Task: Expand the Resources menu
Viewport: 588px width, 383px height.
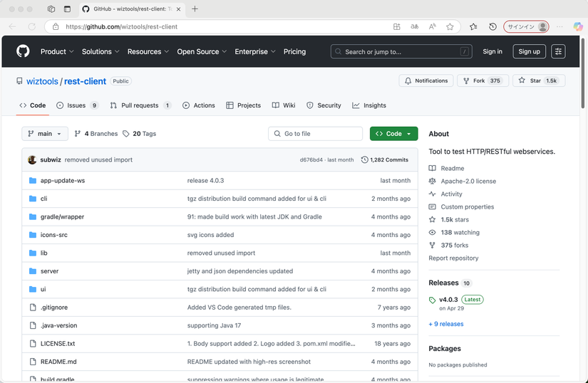Action: 148,52
